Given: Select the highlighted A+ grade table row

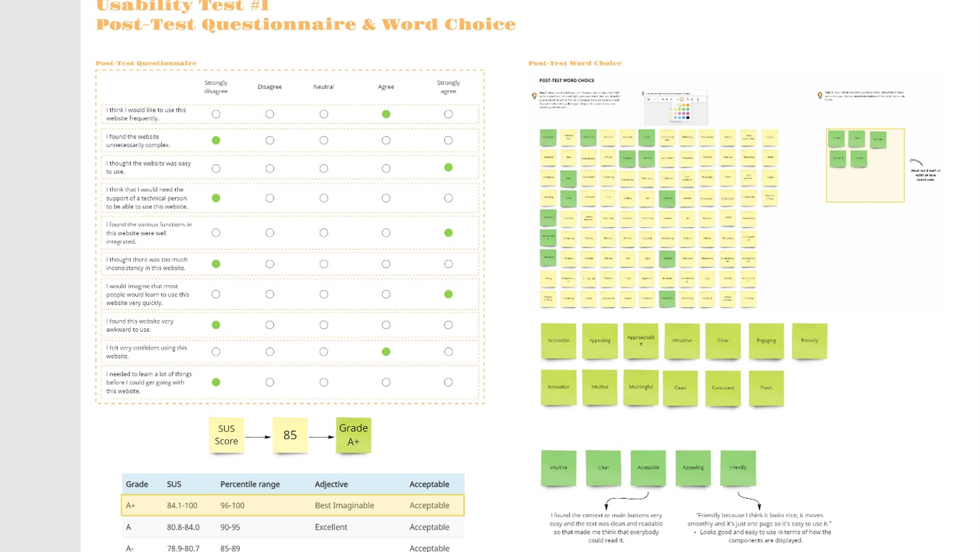Looking at the screenshot, I should click(x=293, y=505).
